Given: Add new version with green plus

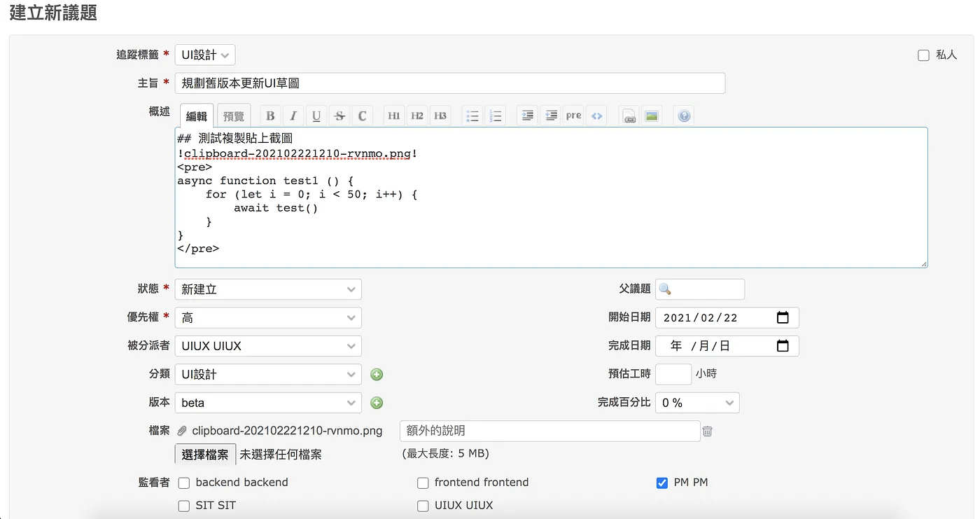Looking at the screenshot, I should pos(377,403).
